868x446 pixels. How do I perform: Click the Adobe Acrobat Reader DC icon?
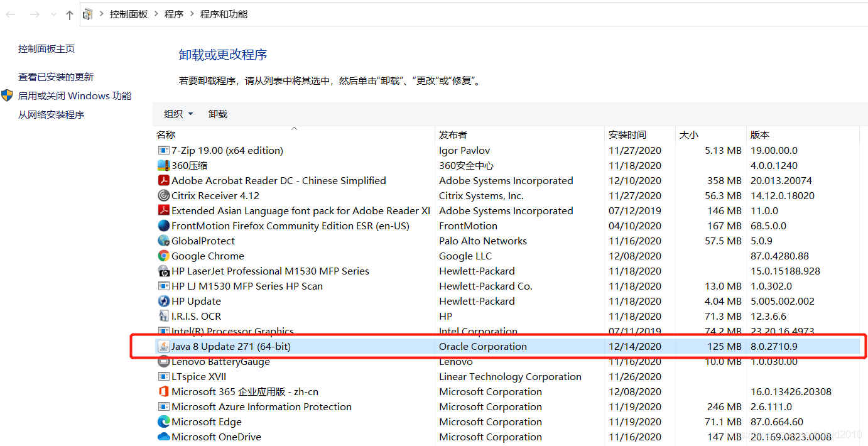[163, 181]
